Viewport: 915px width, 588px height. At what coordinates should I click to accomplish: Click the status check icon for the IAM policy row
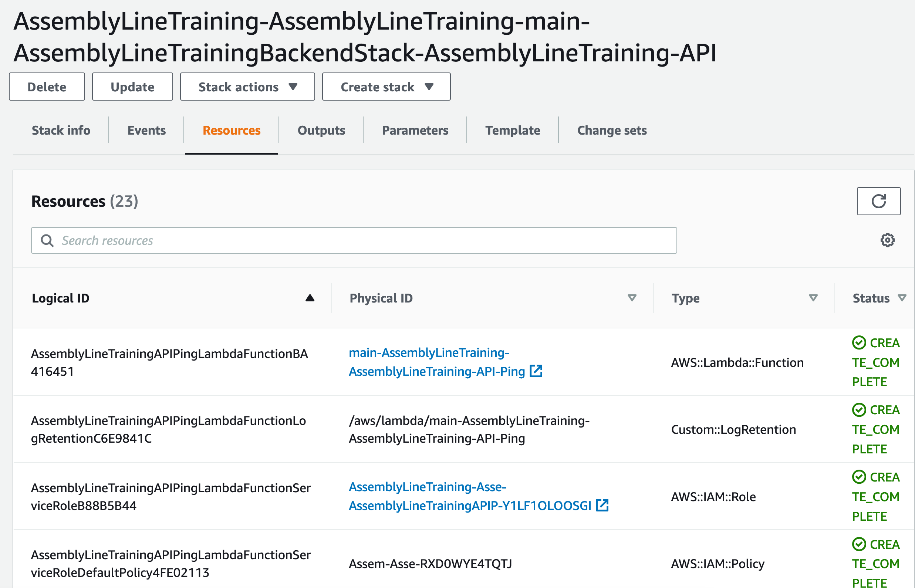[x=858, y=544]
